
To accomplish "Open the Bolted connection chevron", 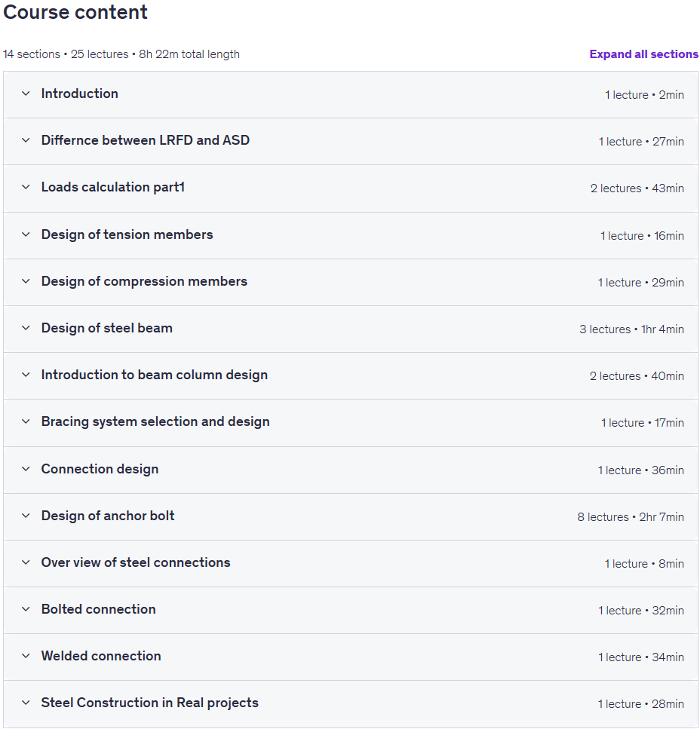I will [x=26, y=609].
